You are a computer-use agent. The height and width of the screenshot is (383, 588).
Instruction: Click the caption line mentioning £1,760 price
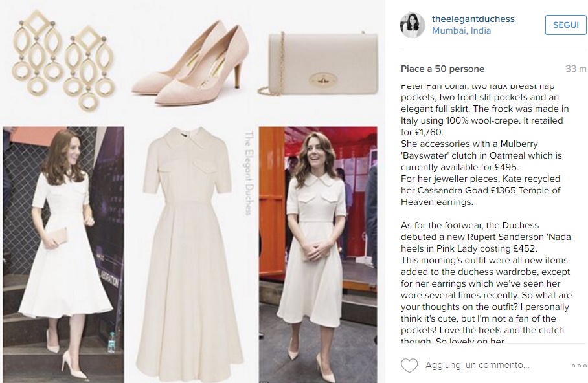pyautogui.click(x=422, y=132)
